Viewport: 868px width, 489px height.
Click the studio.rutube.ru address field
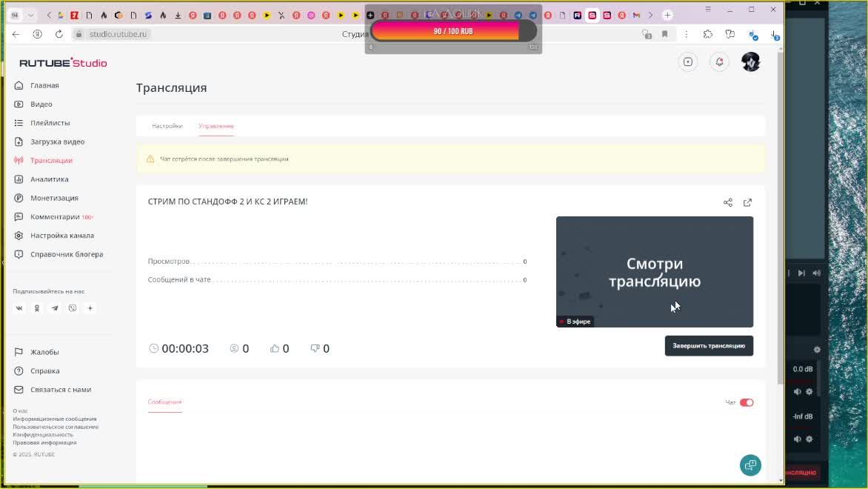coord(118,34)
